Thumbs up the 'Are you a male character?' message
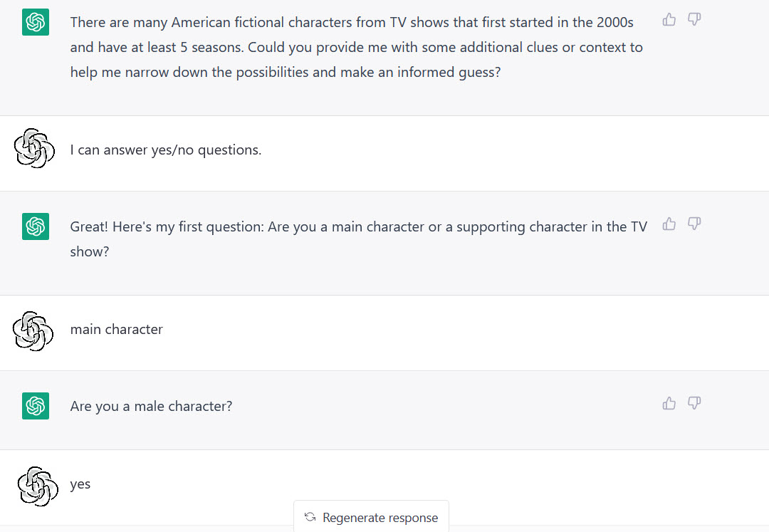The height and width of the screenshot is (532, 769). click(x=669, y=403)
